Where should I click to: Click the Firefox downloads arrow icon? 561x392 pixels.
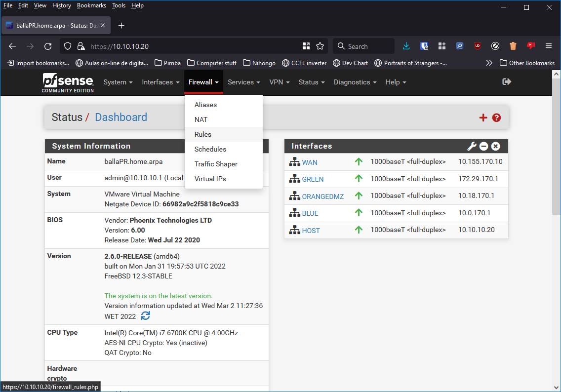coord(406,46)
